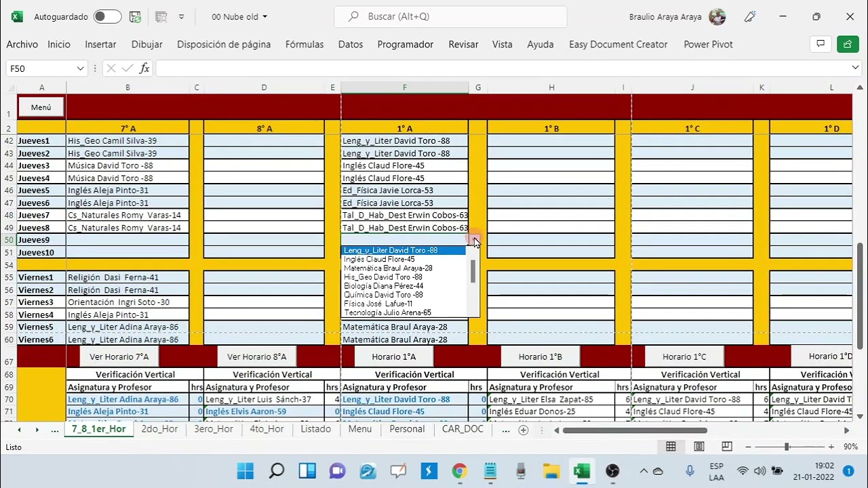Open the Disposición de página tab
Image resolution: width=868 pixels, height=488 pixels.
[x=224, y=44]
